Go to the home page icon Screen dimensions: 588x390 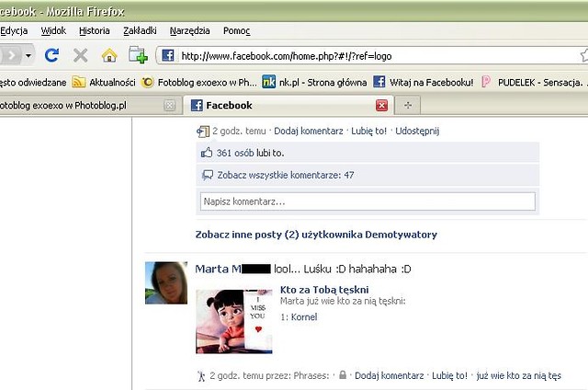[x=109, y=55]
